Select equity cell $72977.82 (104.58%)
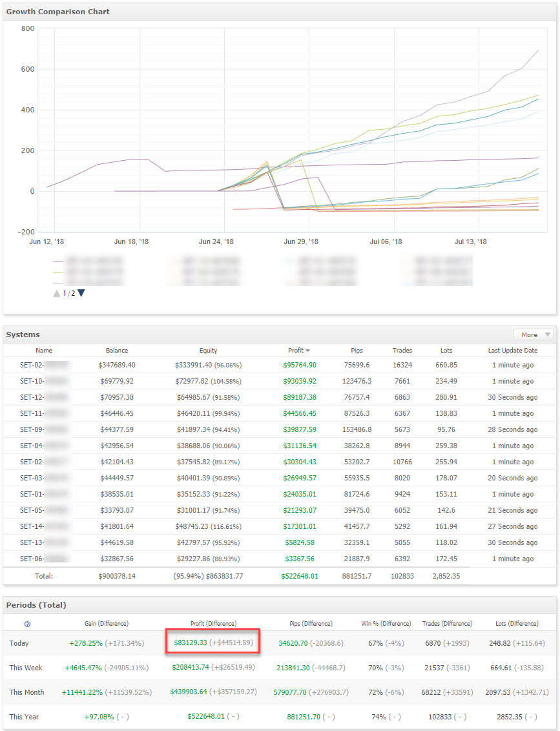This screenshot has height=731, width=560. pyautogui.click(x=208, y=381)
